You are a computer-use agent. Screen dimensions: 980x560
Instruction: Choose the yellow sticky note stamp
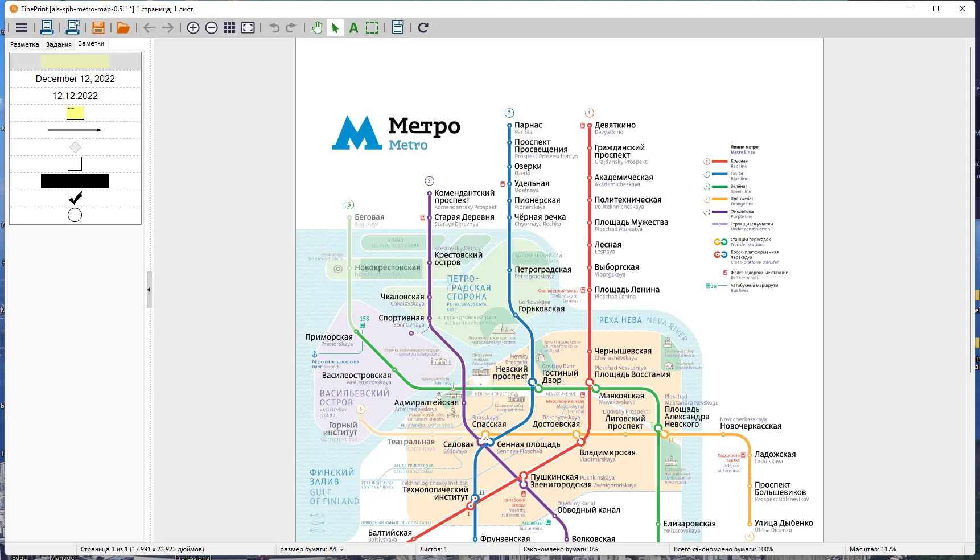(75, 113)
